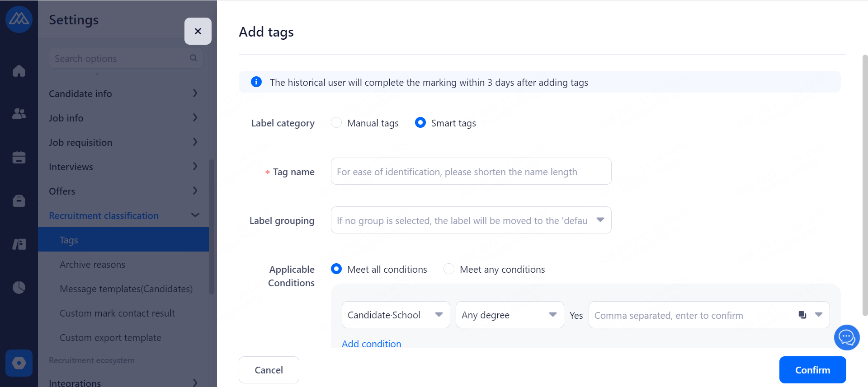Click the copy icon in conditions field
The height and width of the screenshot is (387, 868).
[x=802, y=315]
